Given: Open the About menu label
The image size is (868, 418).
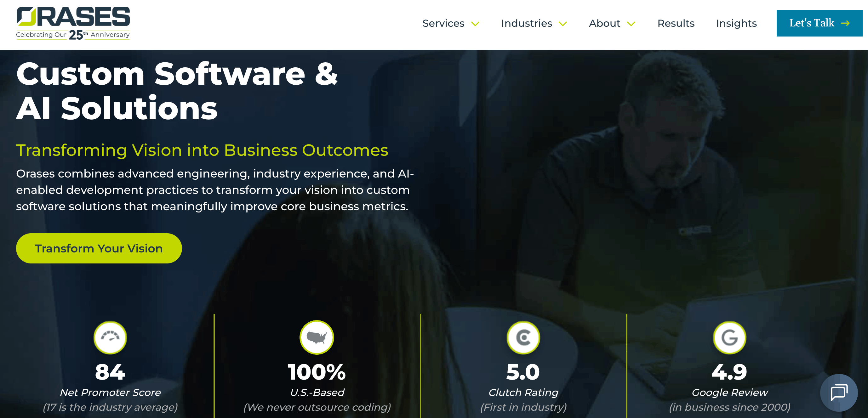Looking at the screenshot, I should coord(604,23).
